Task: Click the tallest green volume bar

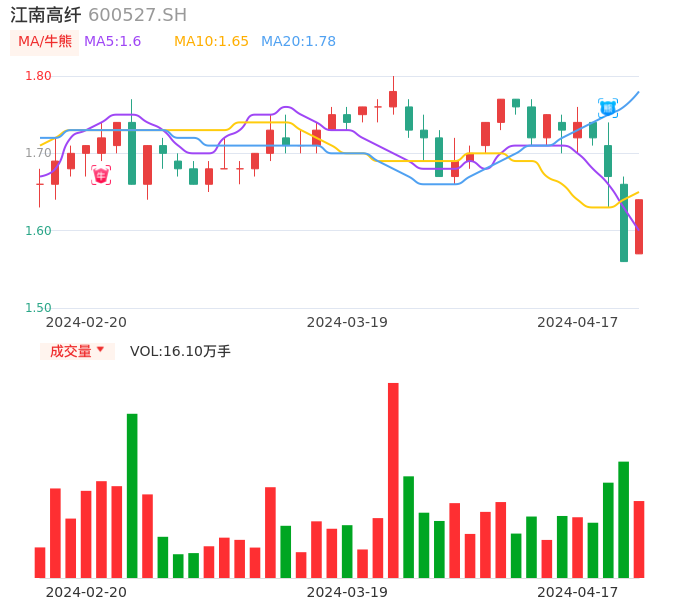Action: click(132, 496)
